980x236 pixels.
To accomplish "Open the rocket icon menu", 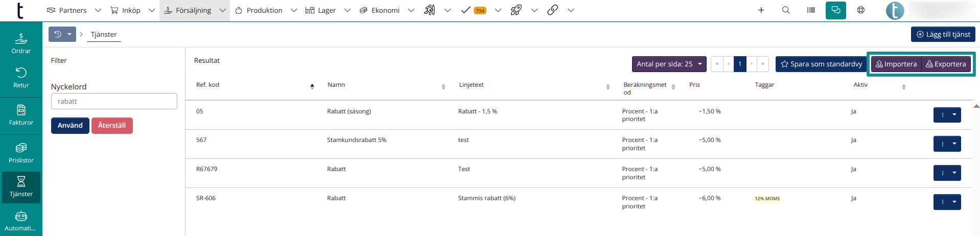I will tap(516, 10).
